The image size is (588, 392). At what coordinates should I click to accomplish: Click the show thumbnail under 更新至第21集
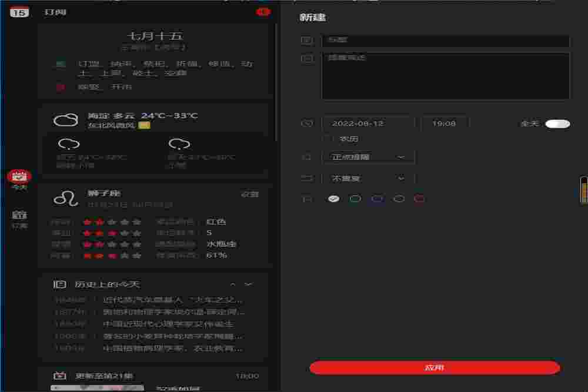click(x=97, y=388)
